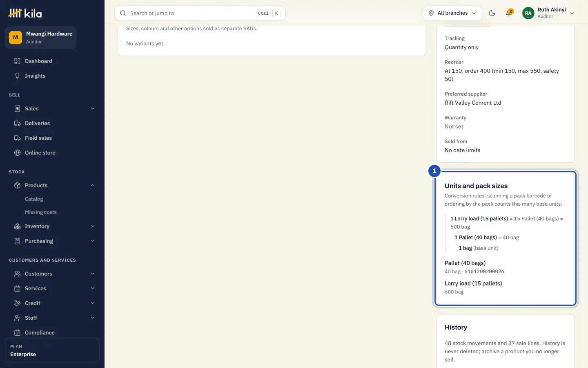Viewport: 588px width, 368px height.
Task: Click the Customers people icon
Action: coord(17,274)
